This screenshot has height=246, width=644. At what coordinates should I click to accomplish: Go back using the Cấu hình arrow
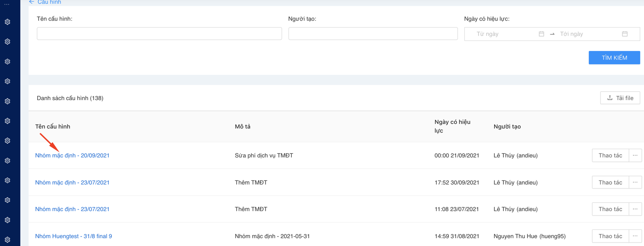point(32,2)
